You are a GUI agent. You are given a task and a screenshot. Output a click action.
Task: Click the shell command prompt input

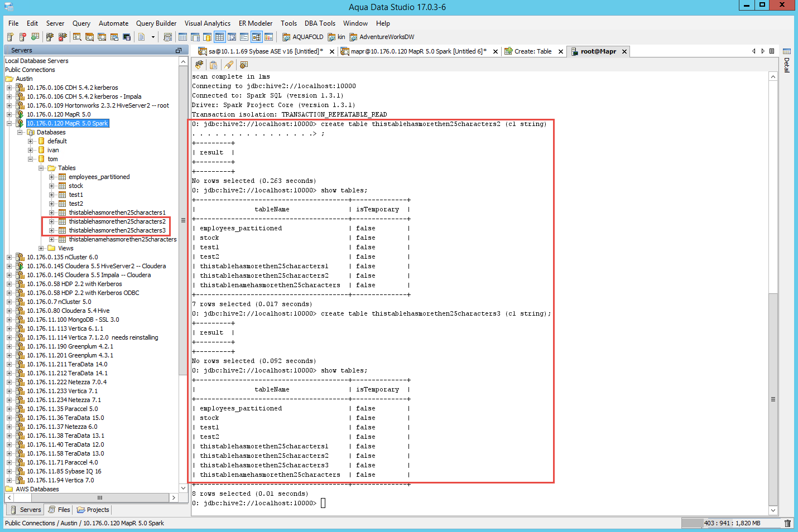point(323,503)
